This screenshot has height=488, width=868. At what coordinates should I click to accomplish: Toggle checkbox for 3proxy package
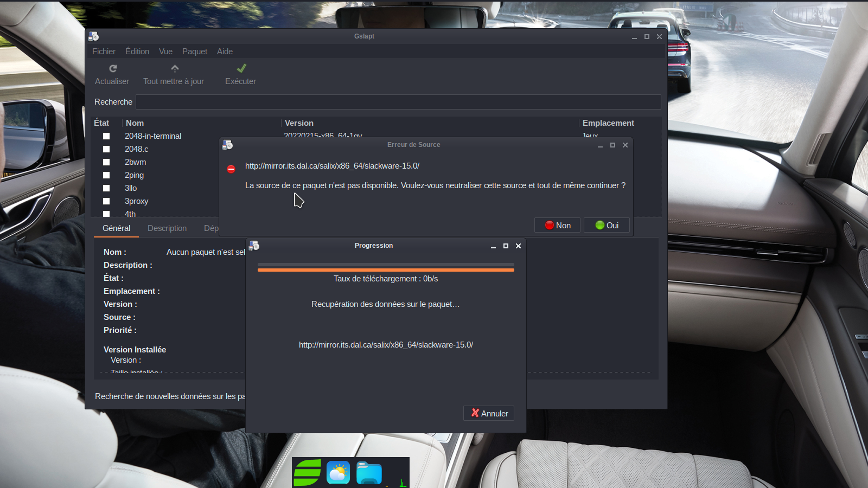click(x=106, y=201)
